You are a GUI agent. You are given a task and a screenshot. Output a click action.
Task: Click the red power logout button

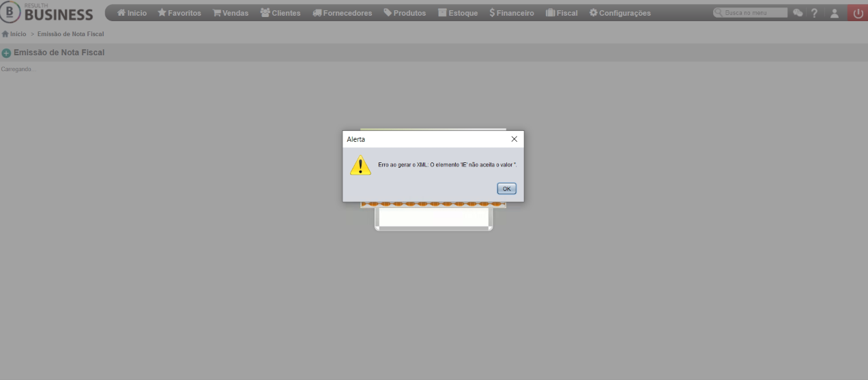pos(858,13)
